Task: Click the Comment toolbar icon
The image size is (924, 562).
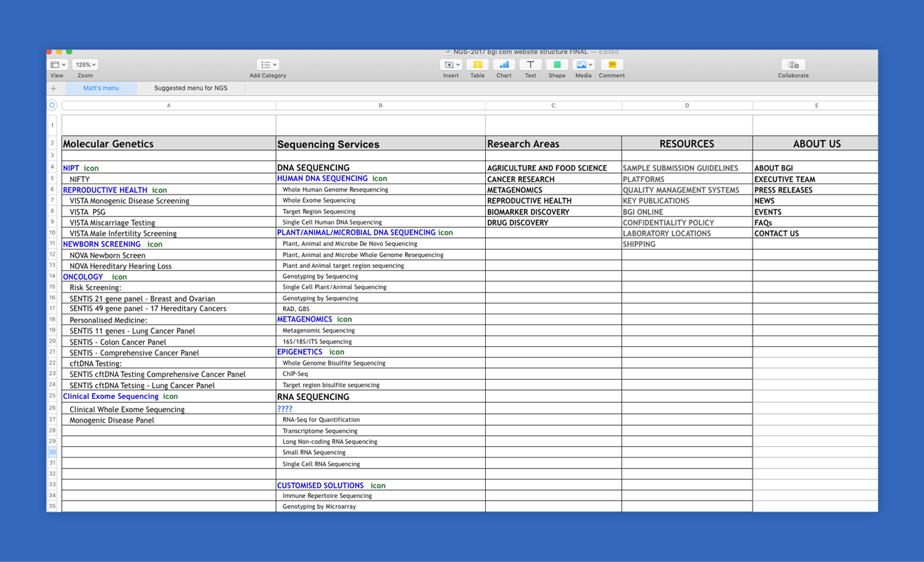Action: 612,65
